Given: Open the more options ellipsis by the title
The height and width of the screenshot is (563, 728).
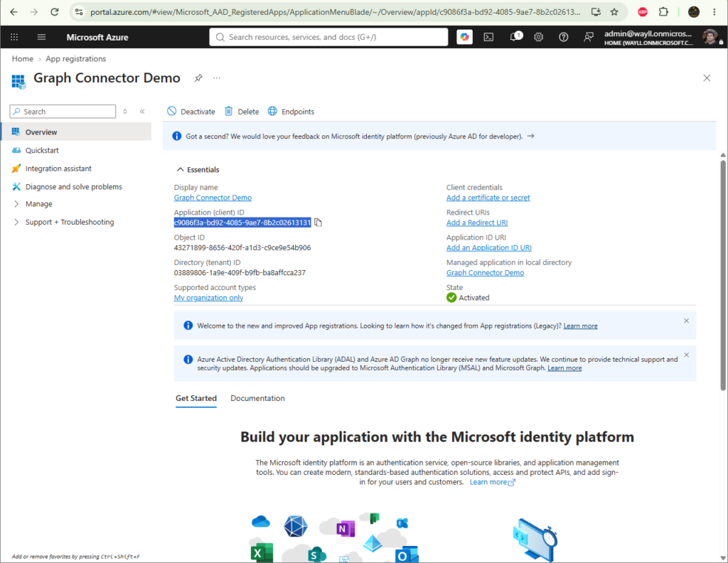Looking at the screenshot, I should (217, 78).
